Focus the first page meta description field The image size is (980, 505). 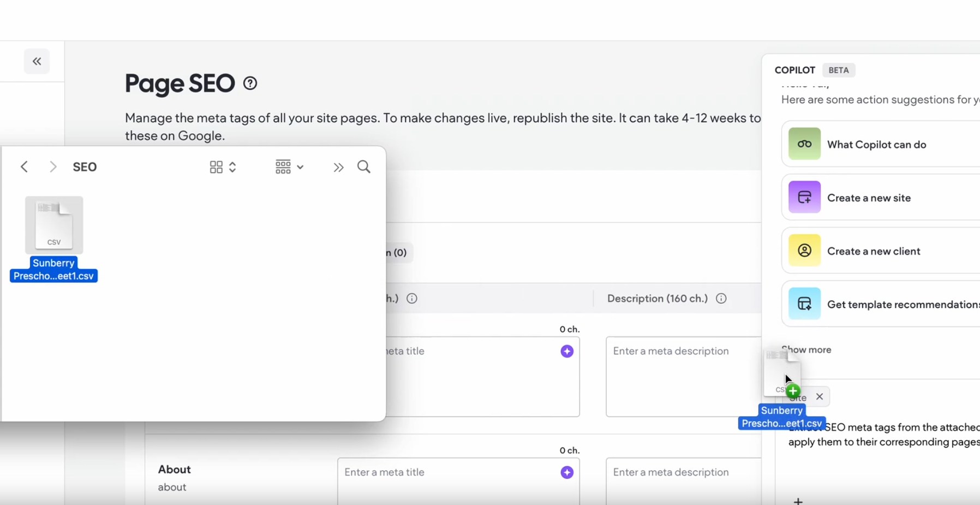684,377
